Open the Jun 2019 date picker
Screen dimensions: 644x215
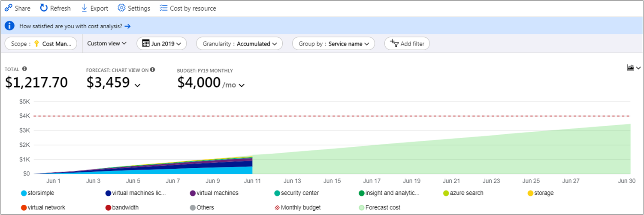pos(162,43)
